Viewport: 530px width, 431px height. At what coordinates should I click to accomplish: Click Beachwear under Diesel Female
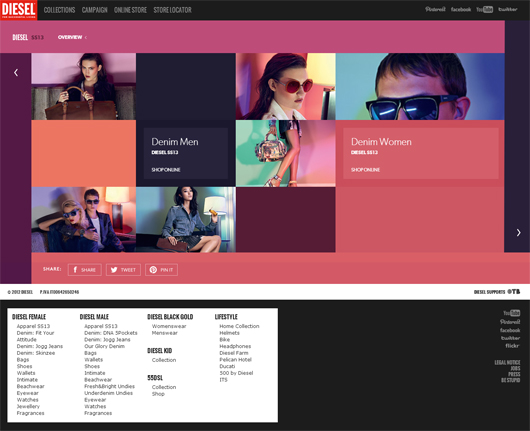click(x=30, y=386)
